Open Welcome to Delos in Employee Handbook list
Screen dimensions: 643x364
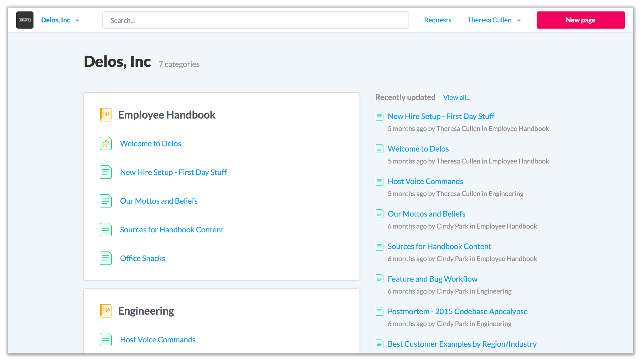click(x=151, y=143)
